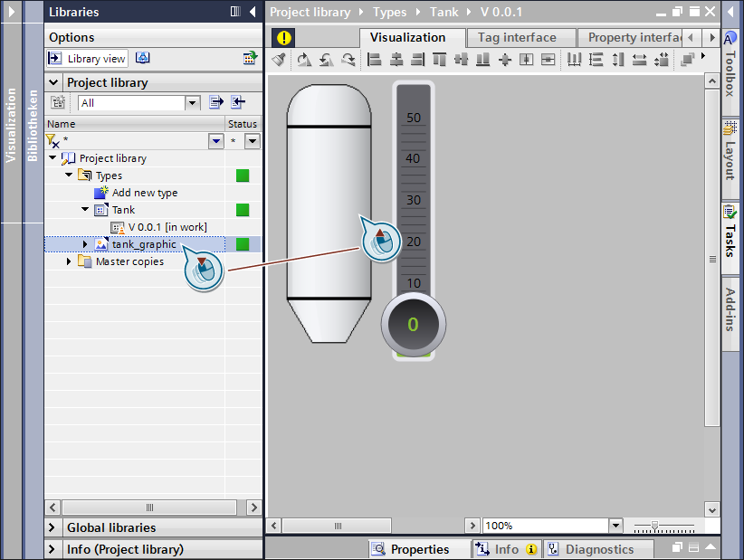The width and height of the screenshot is (744, 560).
Task: Open the All filter dropdown
Action: pos(192,103)
